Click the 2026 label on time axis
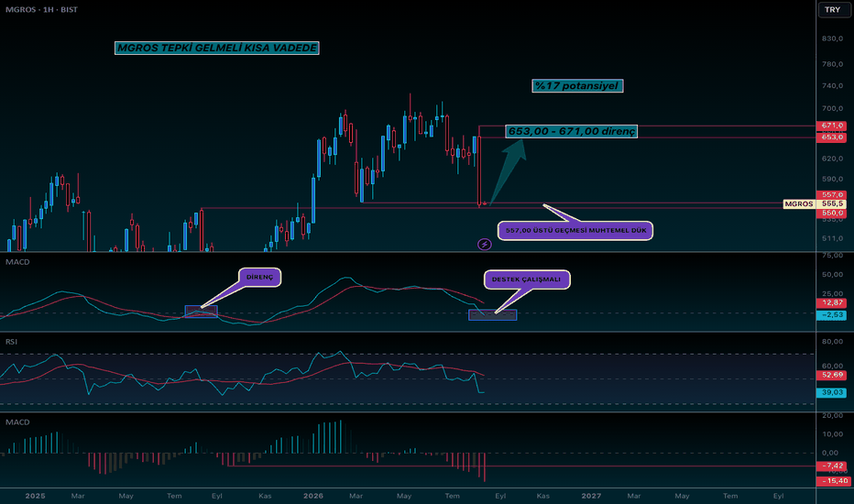Image resolution: width=854 pixels, height=504 pixels. pyautogui.click(x=313, y=496)
